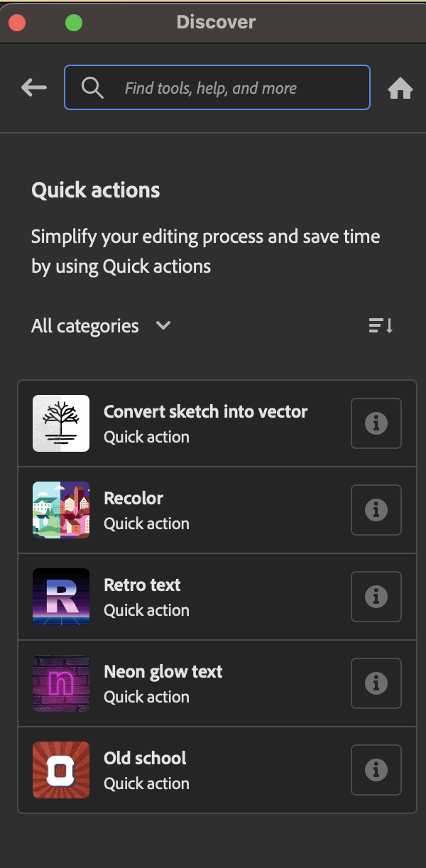Launch the Old school quick action
The width and height of the screenshot is (426, 868).
click(x=146, y=759)
